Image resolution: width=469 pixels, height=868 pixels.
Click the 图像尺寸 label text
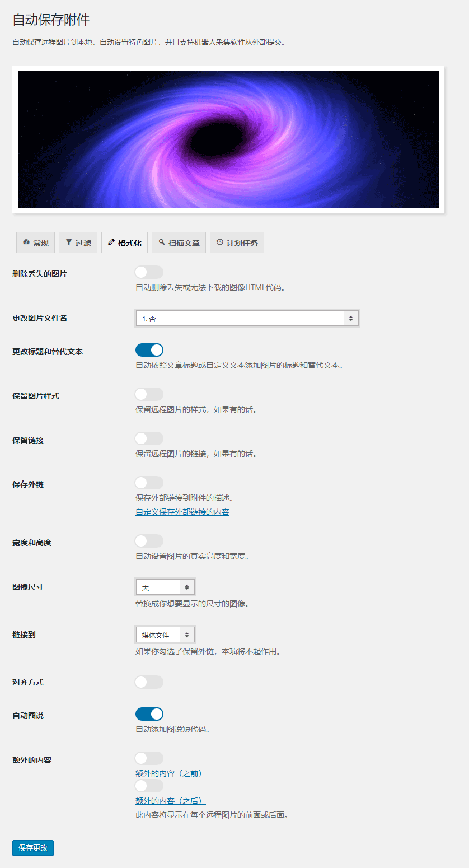tap(28, 587)
